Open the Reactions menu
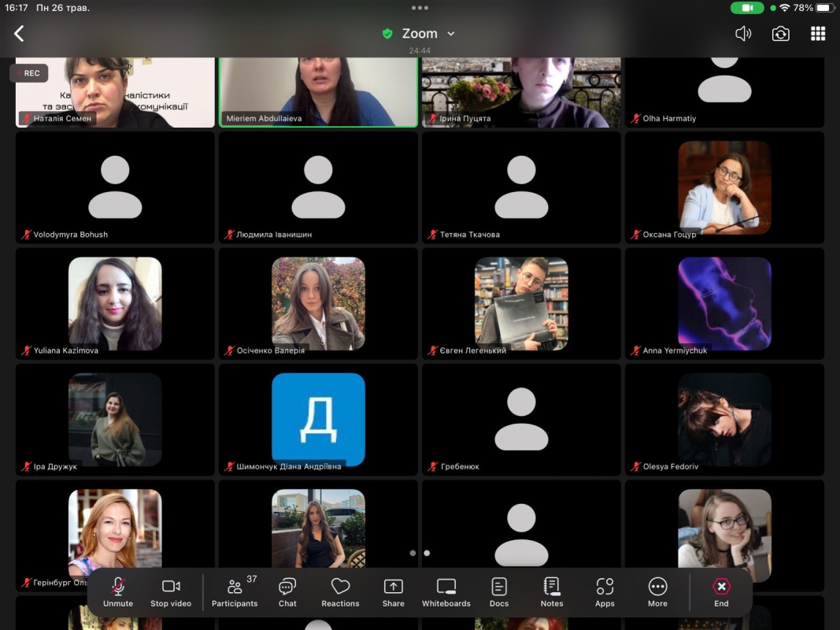This screenshot has height=630, width=840. [340, 592]
